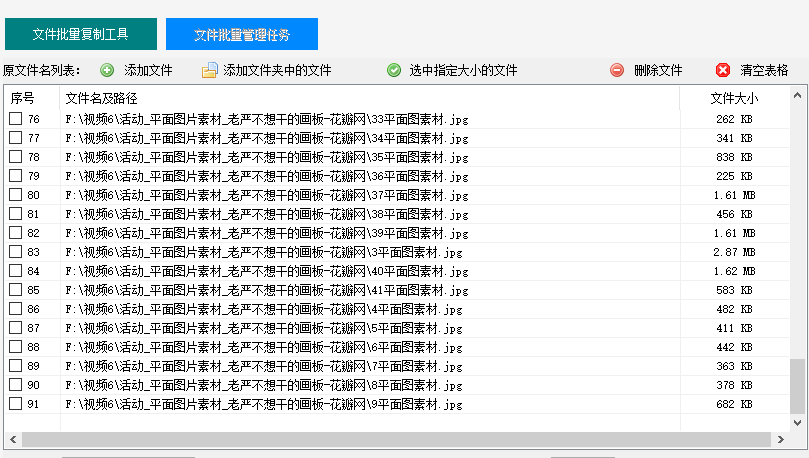Click the red X 清空表格 icon
Viewport: 809px width, 458px height.
(723, 70)
